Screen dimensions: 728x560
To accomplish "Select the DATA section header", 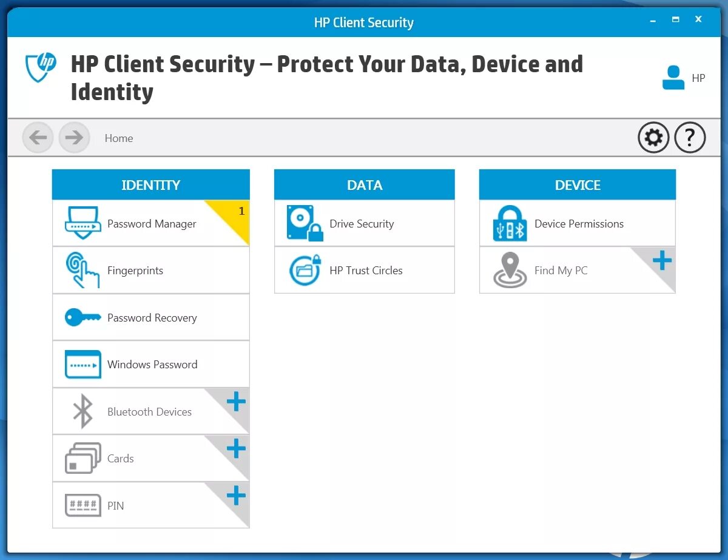I will click(364, 184).
